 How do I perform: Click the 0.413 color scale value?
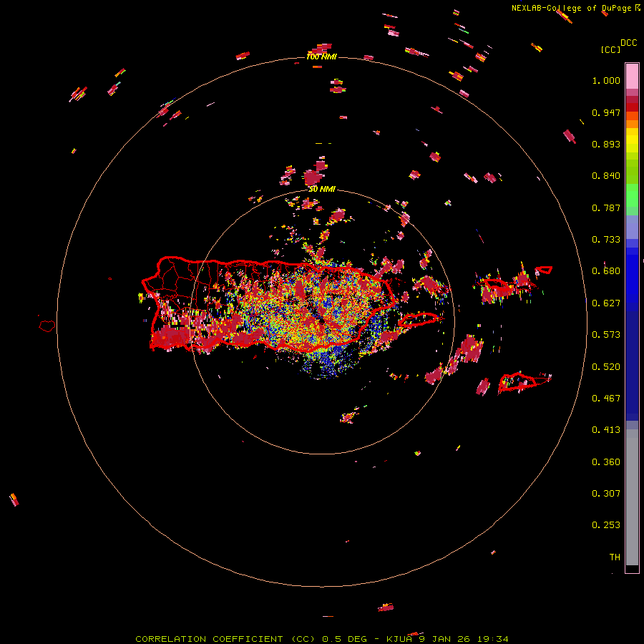click(x=606, y=430)
